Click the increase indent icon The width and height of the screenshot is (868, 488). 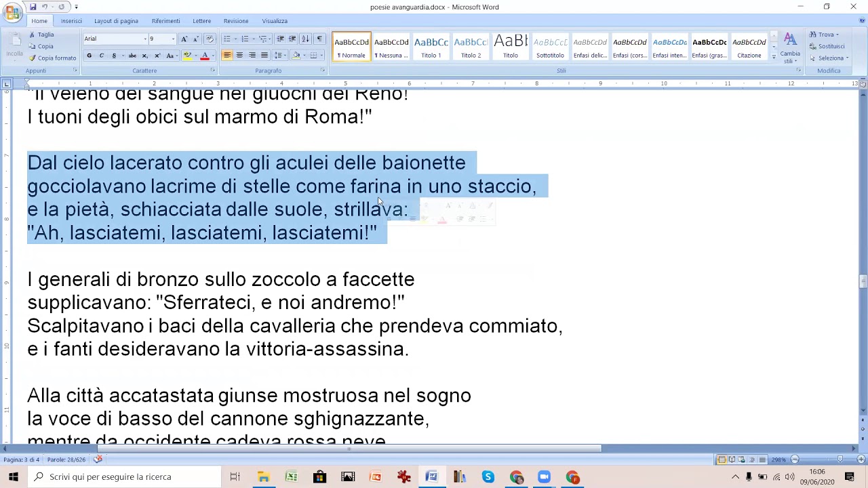pos(292,39)
